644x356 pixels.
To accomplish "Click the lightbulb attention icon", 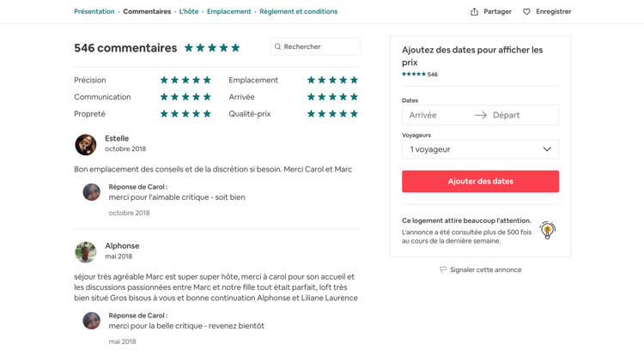I will pos(547,230).
